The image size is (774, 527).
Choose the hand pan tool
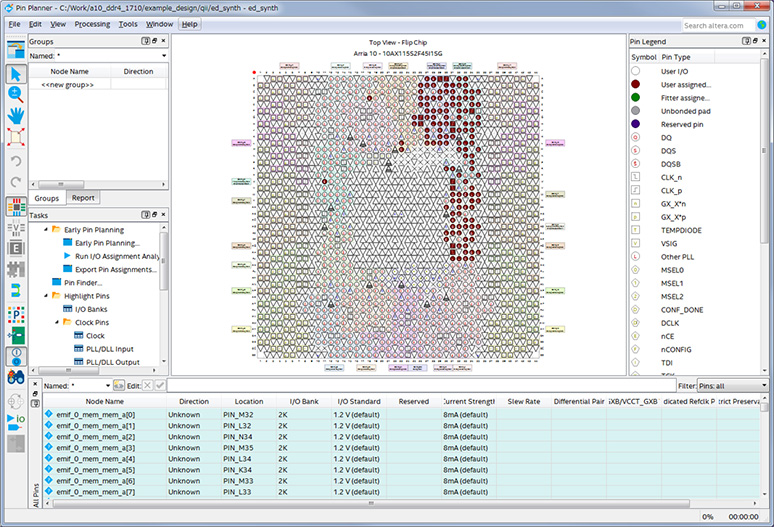(15, 114)
